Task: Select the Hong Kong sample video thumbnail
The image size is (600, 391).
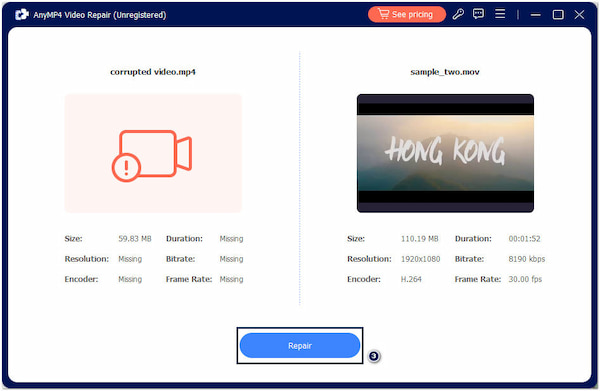Action: point(445,153)
